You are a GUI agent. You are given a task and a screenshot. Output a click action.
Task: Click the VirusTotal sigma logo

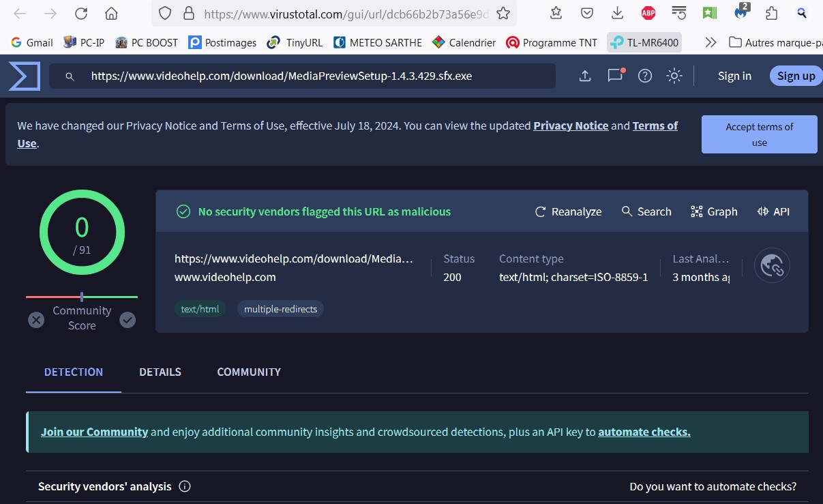click(x=25, y=76)
